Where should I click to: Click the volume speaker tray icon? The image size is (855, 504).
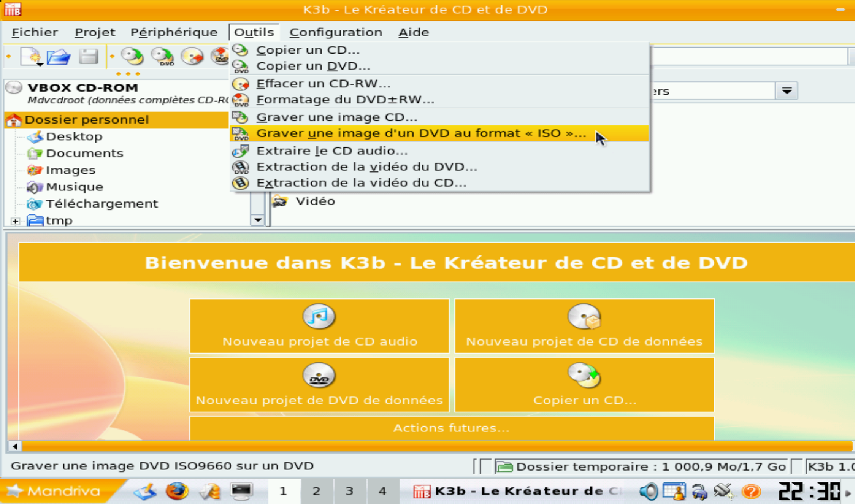point(649,491)
